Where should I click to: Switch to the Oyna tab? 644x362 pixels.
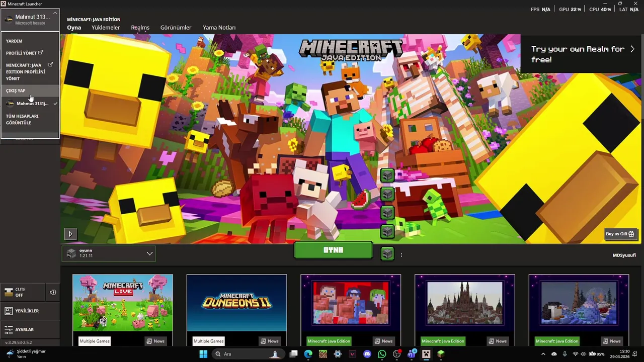[x=74, y=28]
